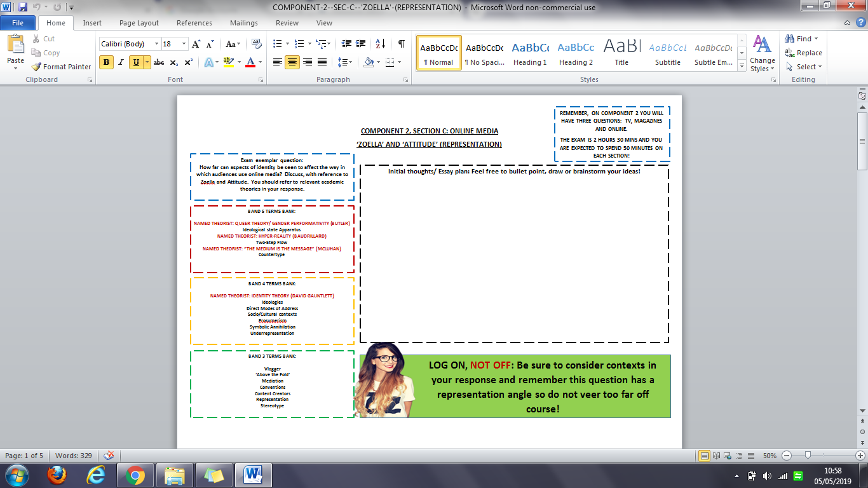Toggle center text alignment
Viewport: 868px width, 488px height.
291,63
